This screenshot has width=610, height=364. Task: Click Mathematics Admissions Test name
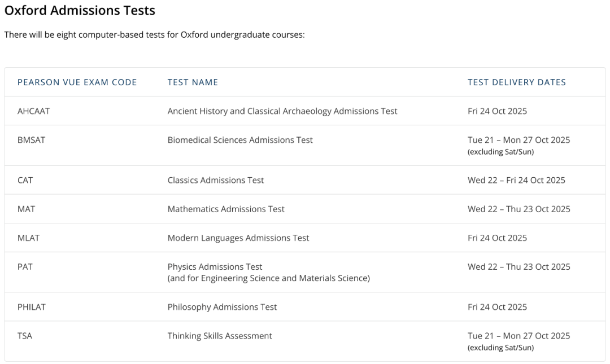[x=226, y=209]
